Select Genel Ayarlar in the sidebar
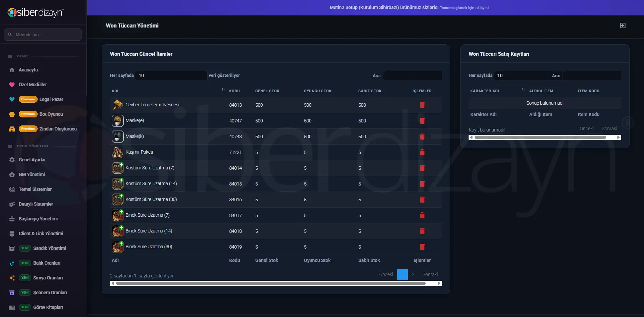Image resolution: width=644 pixels, height=317 pixels. (x=32, y=160)
